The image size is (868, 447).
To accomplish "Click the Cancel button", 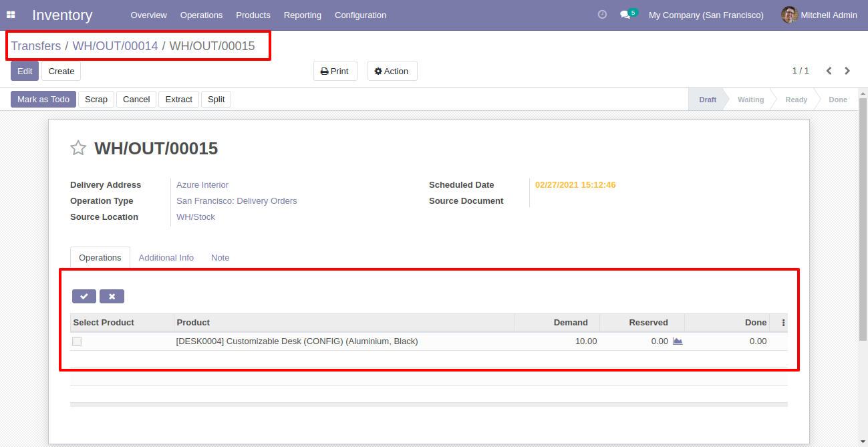I will (x=136, y=99).
